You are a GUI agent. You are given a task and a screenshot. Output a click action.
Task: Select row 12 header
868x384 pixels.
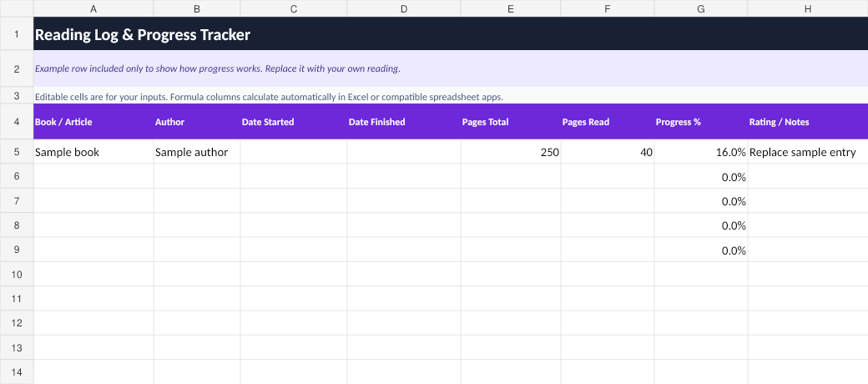tap(17, 323)
